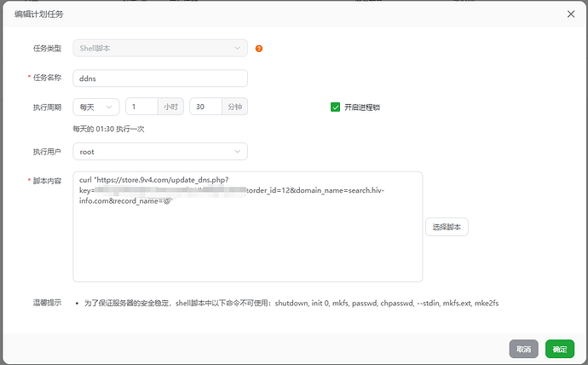Toggle the 开启进程锁 checkbox
Image resolution: width=588 pixels, height=365 pixels.
tap(335, 107)
